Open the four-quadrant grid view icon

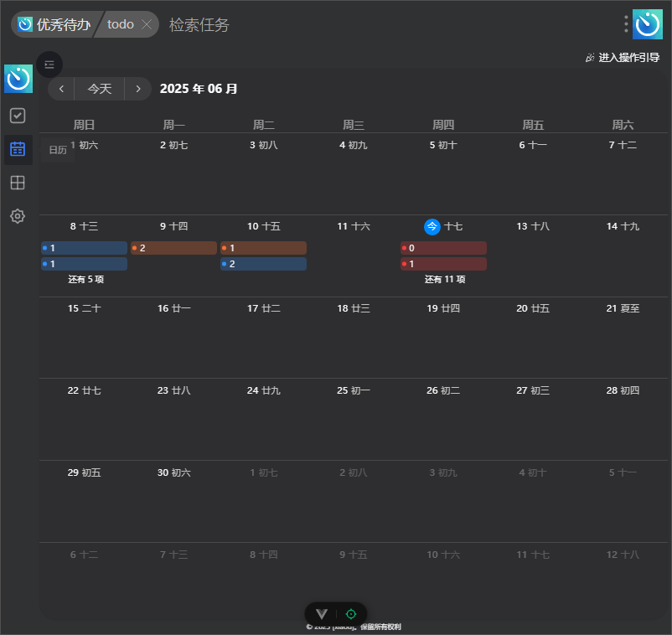tap(18, 183)
